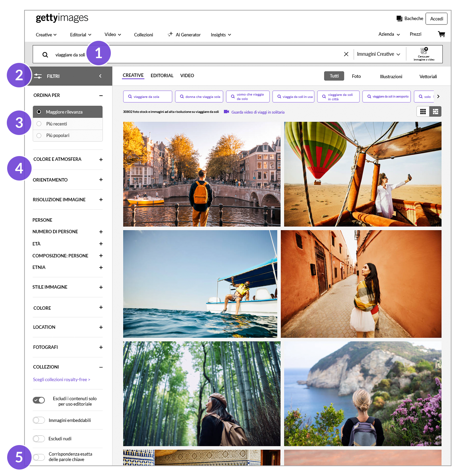Image resolution: width=476 pixels, height=476 pixels.
Task: Open the Immagini Creative dropdown
Action: 378,54
